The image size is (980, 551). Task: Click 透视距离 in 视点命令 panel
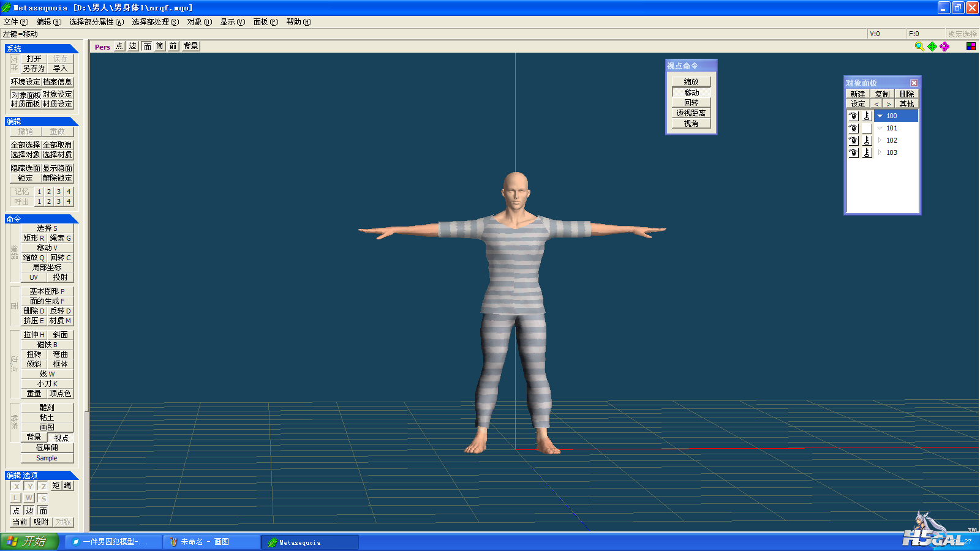[691, 113]
